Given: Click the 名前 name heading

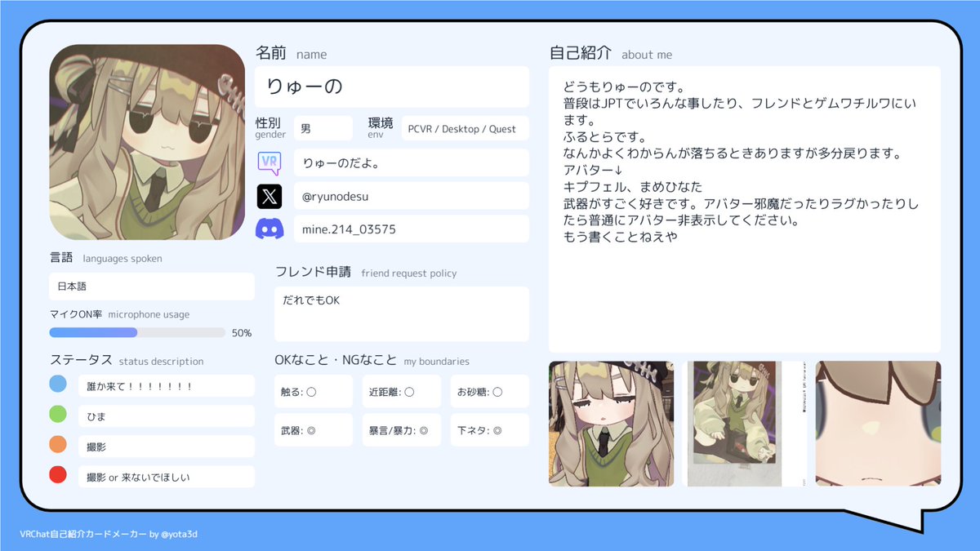Looking at the screenshot, I should coord(292,54).
